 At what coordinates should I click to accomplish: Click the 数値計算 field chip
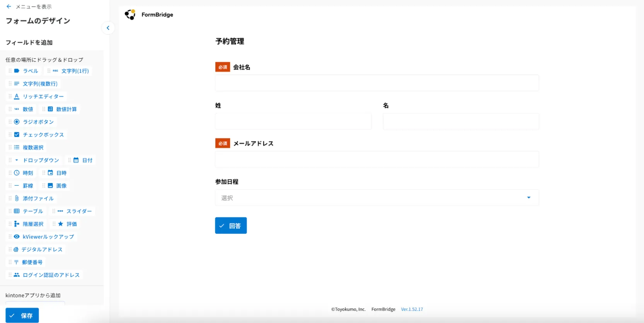pos(60,109)
